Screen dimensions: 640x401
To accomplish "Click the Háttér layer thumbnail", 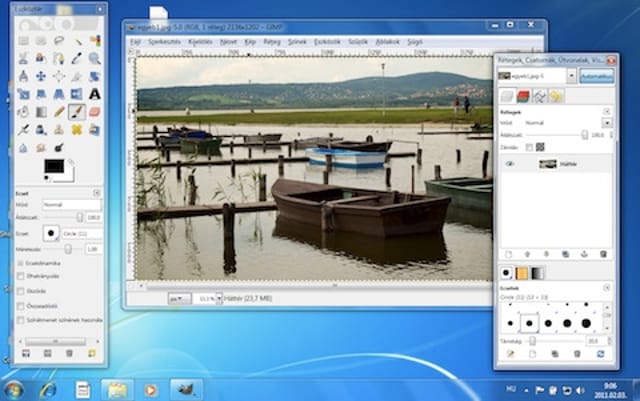I will coord(547,164).
